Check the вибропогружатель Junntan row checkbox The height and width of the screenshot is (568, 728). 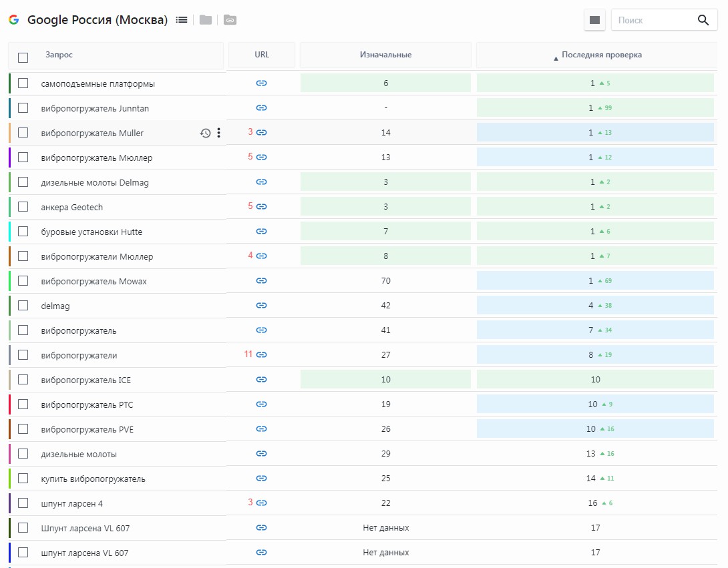23,108
